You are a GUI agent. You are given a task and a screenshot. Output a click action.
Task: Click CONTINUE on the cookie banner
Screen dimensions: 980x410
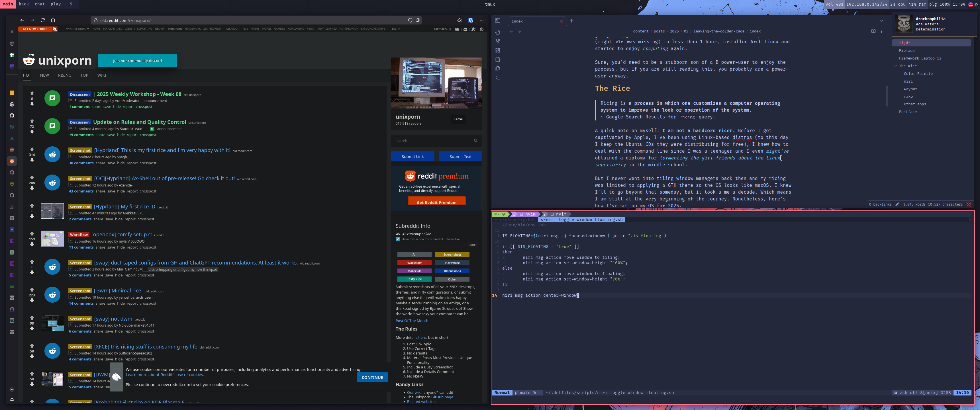[x=372, y=377]
